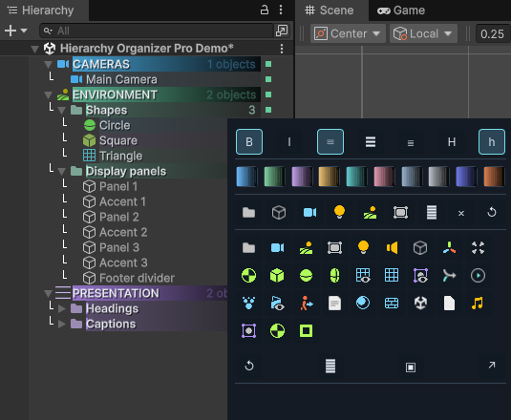Image resolution: width=511 pixels, height=420 pixels.
Task: Click the X clear icon button
Action: [461, 213]
